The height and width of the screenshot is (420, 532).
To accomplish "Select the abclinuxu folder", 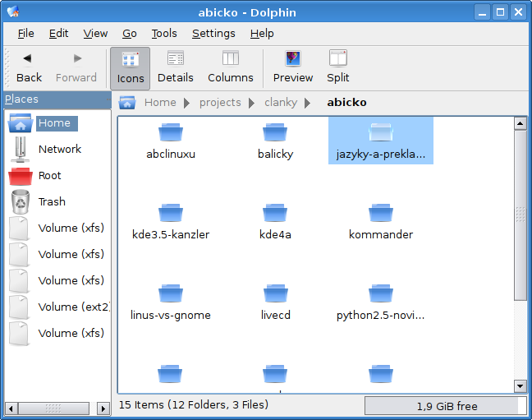I will [171, 141].
